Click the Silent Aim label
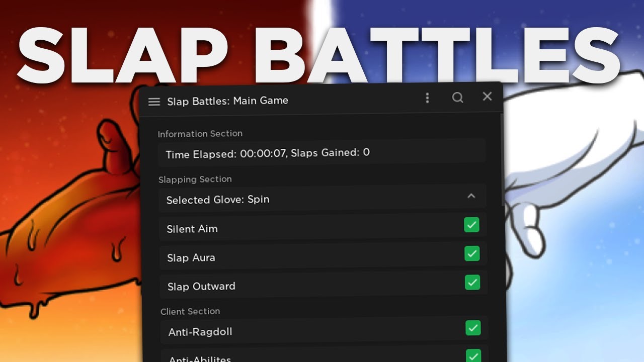644x362 pixels. [192, 229]
